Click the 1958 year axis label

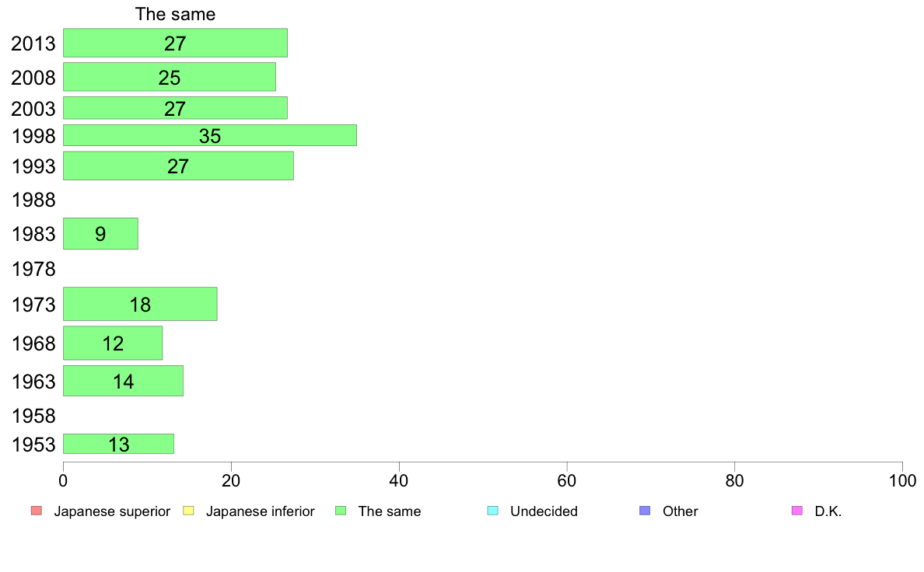pyautogui.click(x=33, y=417)
